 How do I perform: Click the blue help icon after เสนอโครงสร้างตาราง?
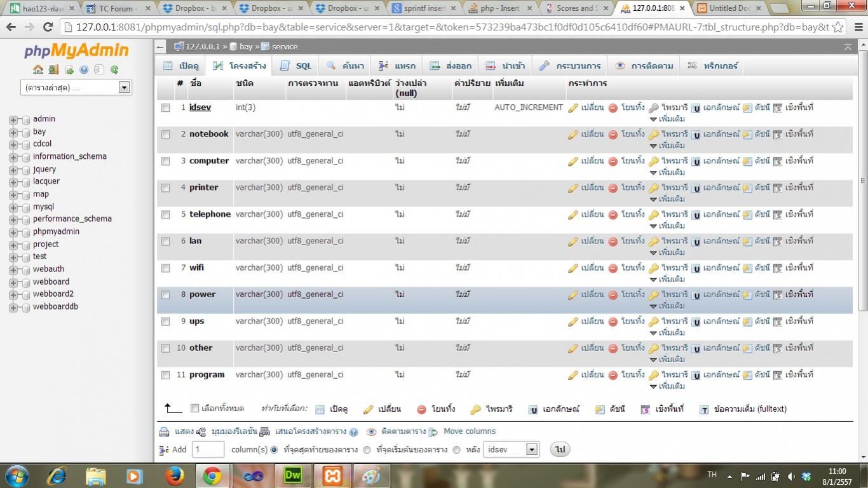click(353, 432)
